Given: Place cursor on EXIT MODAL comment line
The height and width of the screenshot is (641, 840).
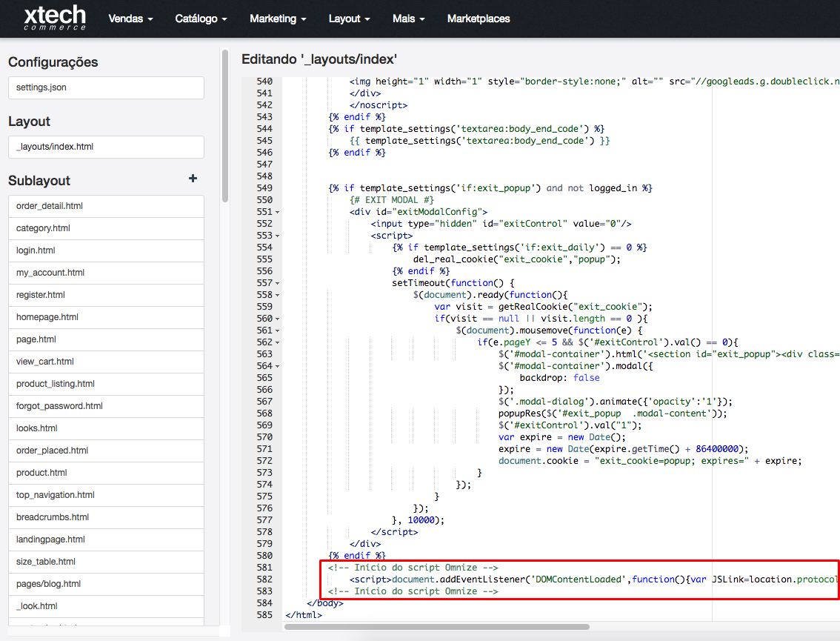Looking at the screenshot, I should pos(392,200).
